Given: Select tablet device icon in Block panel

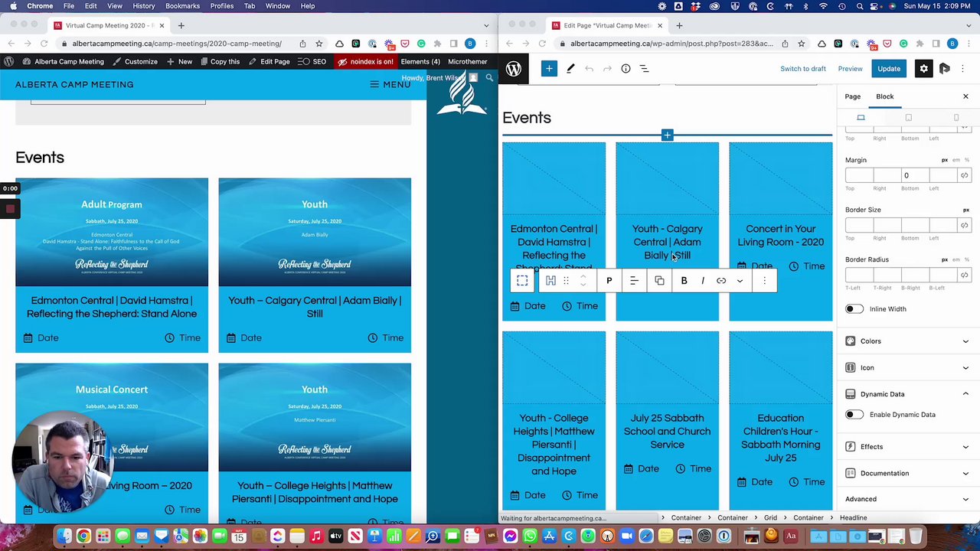Looking at the screenshot, I should (909, 118).
